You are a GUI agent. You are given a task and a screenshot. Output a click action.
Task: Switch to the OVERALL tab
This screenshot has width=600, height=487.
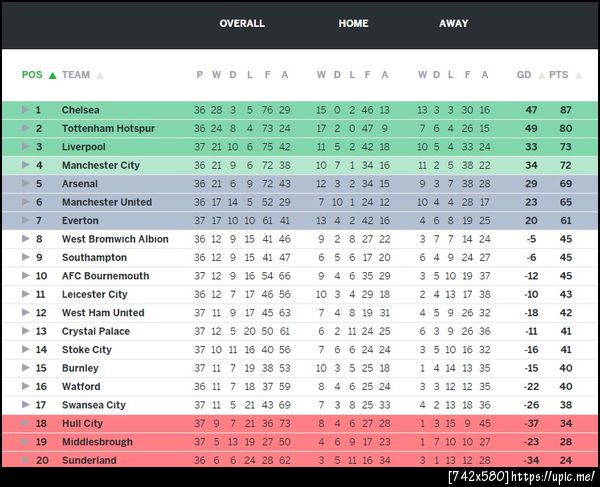242,23
